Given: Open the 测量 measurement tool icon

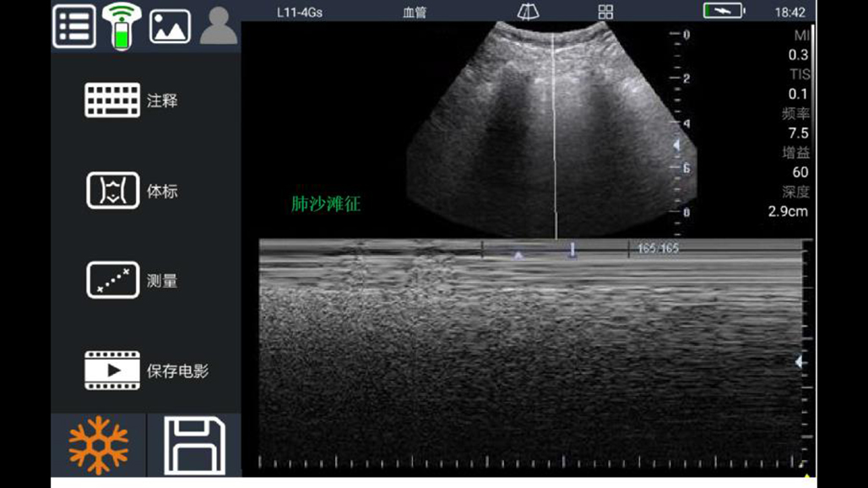Looking at the screenshot, I should pos(112,280).
